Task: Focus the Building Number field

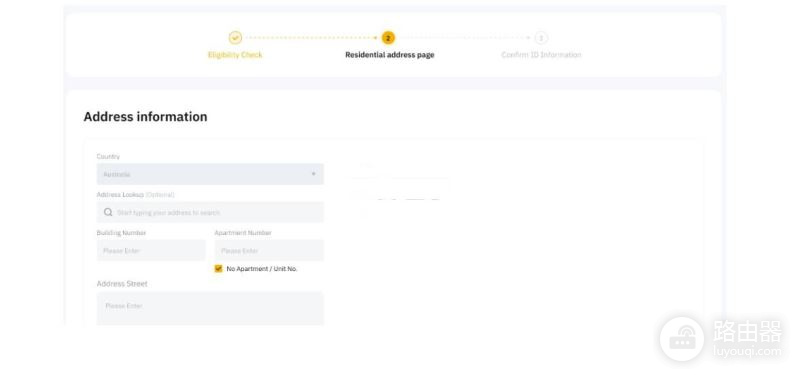Action: pos(151,250)
